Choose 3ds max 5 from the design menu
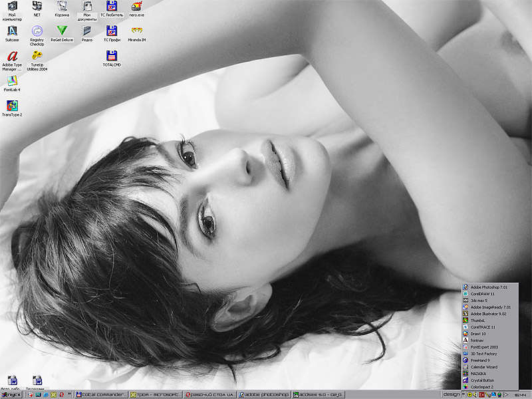The height and width of the screenshot is (399, 532). click(490, 301)
